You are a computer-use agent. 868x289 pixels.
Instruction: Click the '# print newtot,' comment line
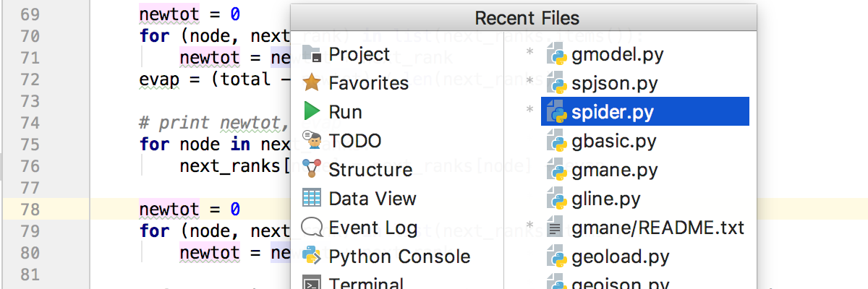(x=215, y=123)
